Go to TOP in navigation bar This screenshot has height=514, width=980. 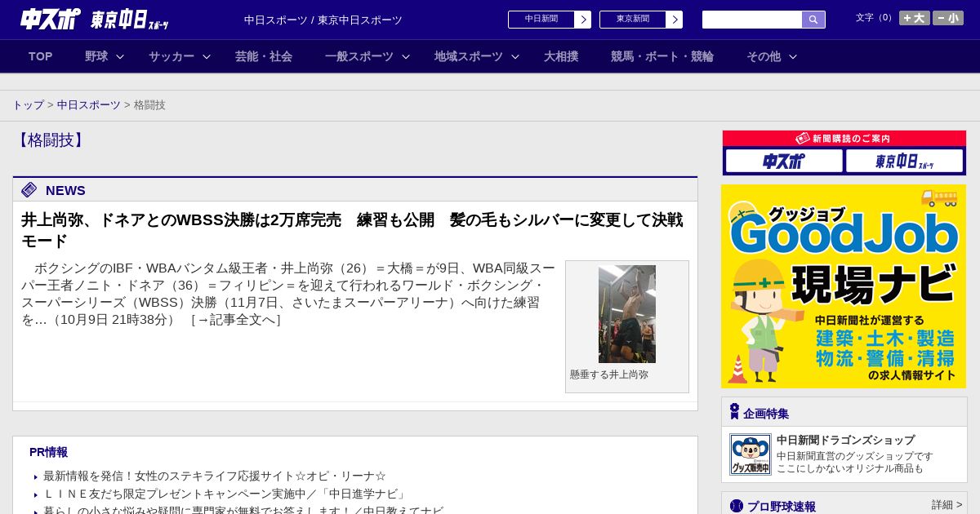pyautogui.click(x=40, y=56)
